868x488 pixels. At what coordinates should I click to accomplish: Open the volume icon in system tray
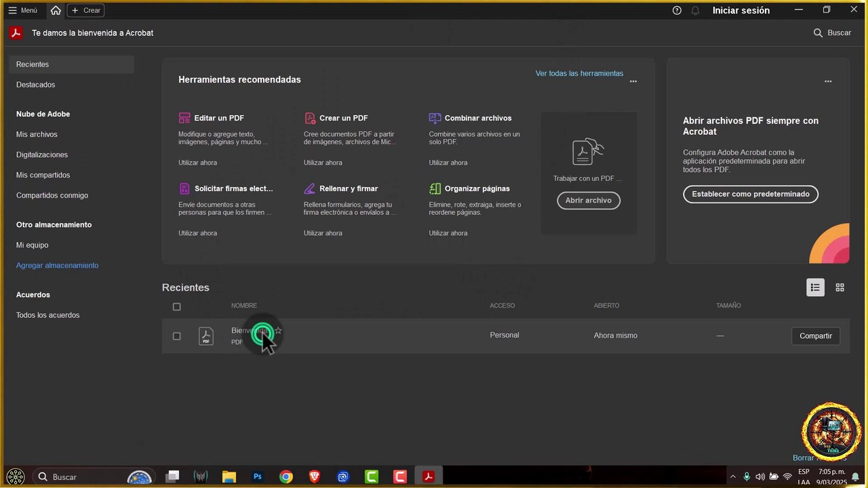pyautogui.click(x=760, y=476)
